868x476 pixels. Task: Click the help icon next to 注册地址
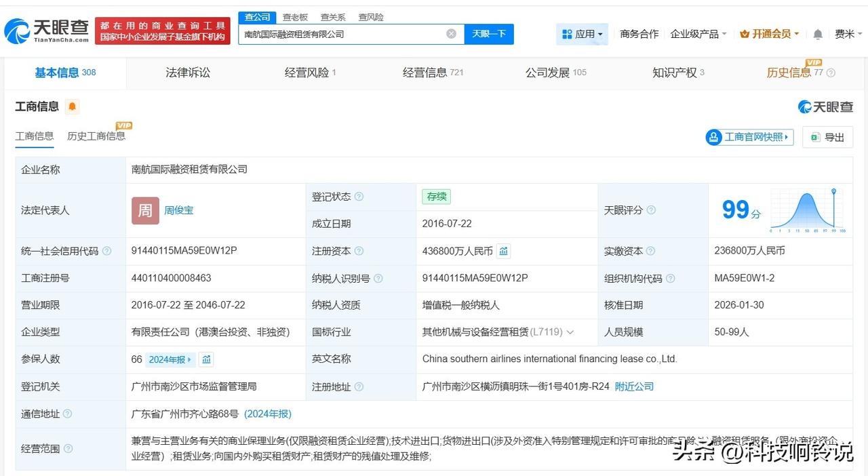click(359, 386)
